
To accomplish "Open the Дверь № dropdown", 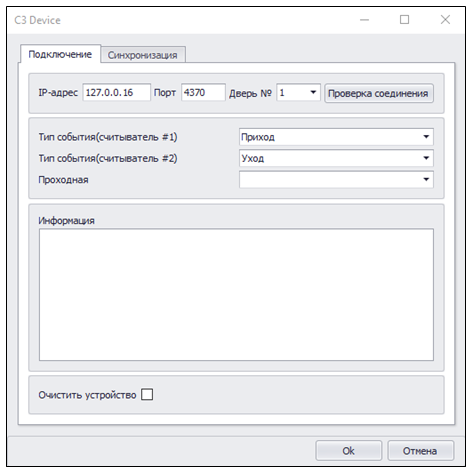I will click(x=298, y=92).
